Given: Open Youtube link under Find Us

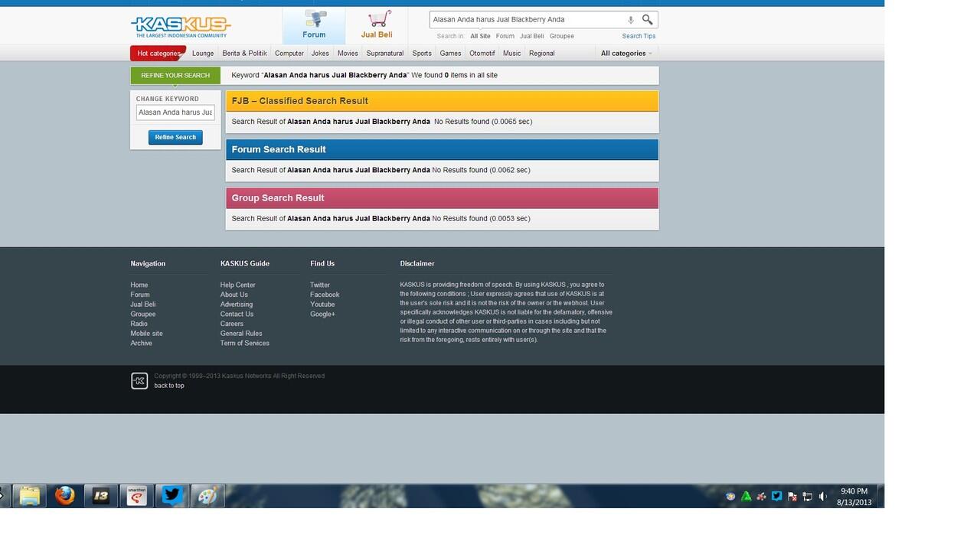Looking at the screenshot, I should point(322,305).
